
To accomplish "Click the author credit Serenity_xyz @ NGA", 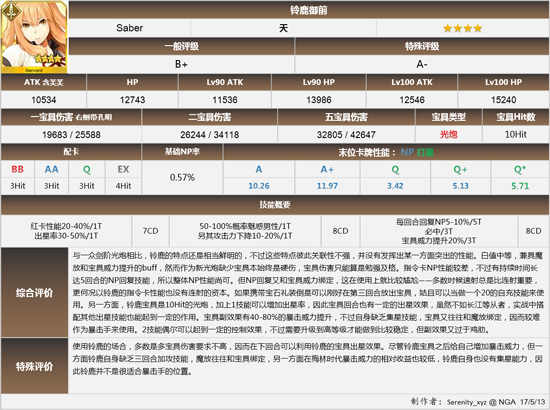I will click(x=481, y=402).
